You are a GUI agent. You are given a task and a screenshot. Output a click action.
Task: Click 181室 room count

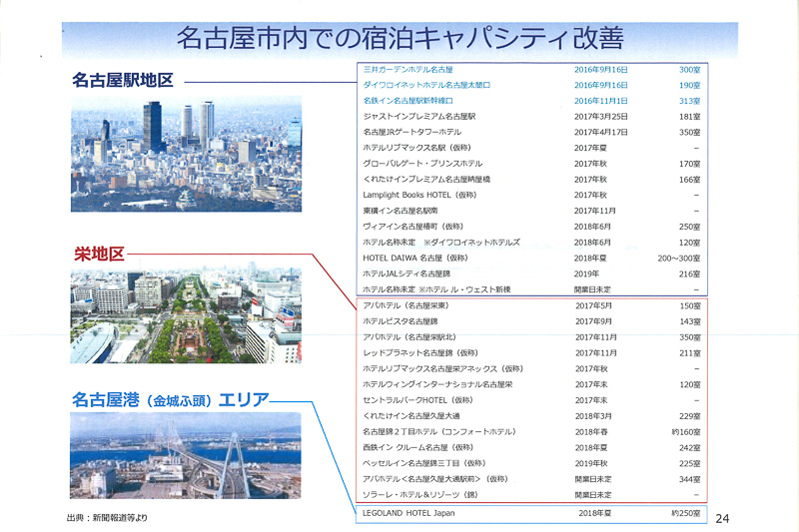[x=689, y=117]
